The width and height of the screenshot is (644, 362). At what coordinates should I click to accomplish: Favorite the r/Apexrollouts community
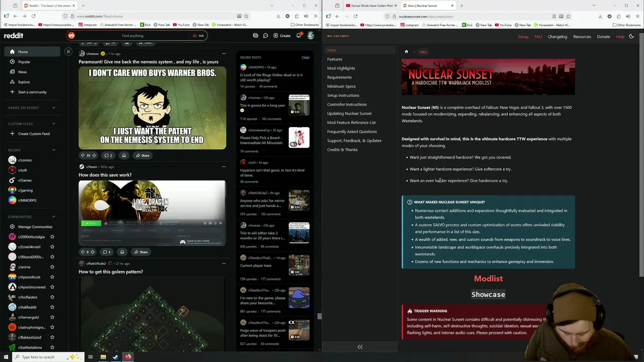(52, 277)
